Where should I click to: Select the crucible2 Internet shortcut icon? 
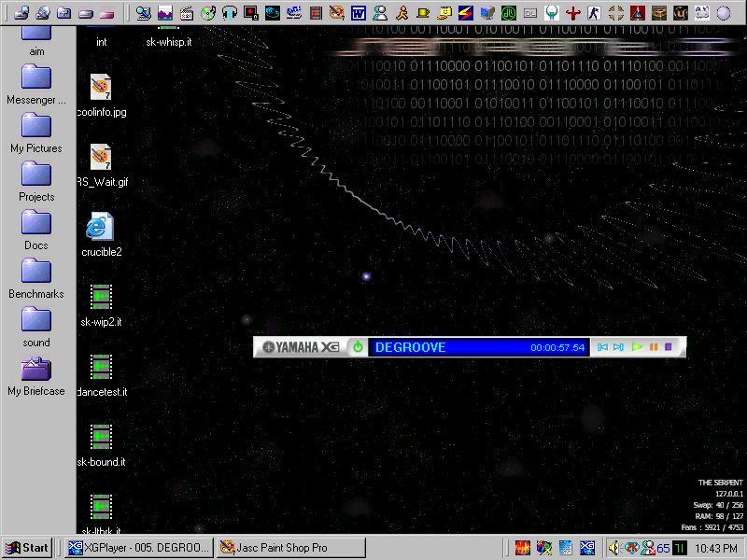(x=100, y=227)
